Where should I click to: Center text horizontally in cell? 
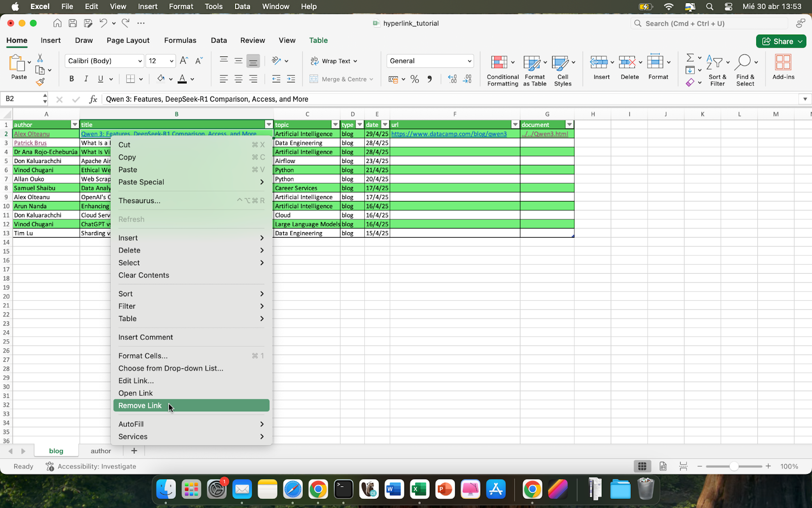click(x=239, y=79)
